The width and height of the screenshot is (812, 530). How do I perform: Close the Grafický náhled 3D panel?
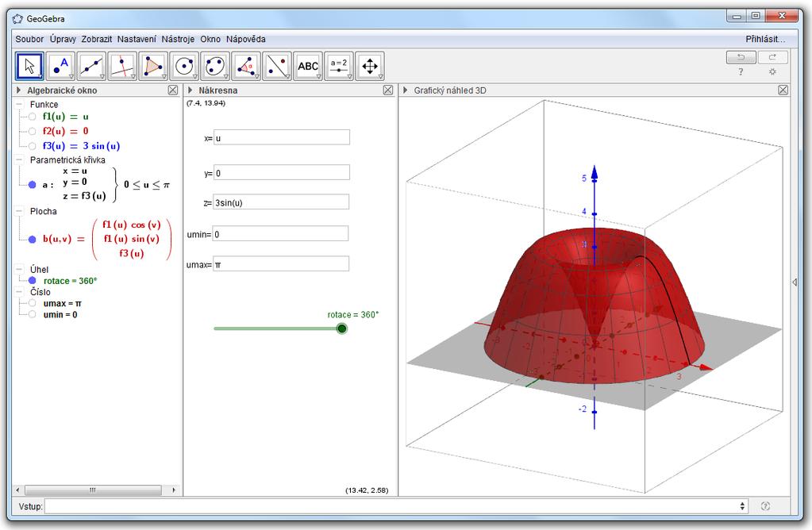783,90
